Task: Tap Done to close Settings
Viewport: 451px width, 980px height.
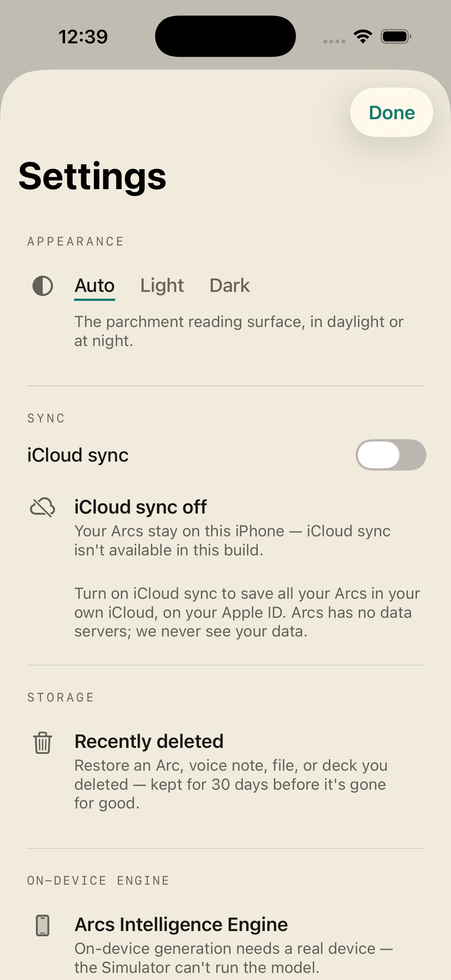Action: pyautogui.click(x=392, y=113)
